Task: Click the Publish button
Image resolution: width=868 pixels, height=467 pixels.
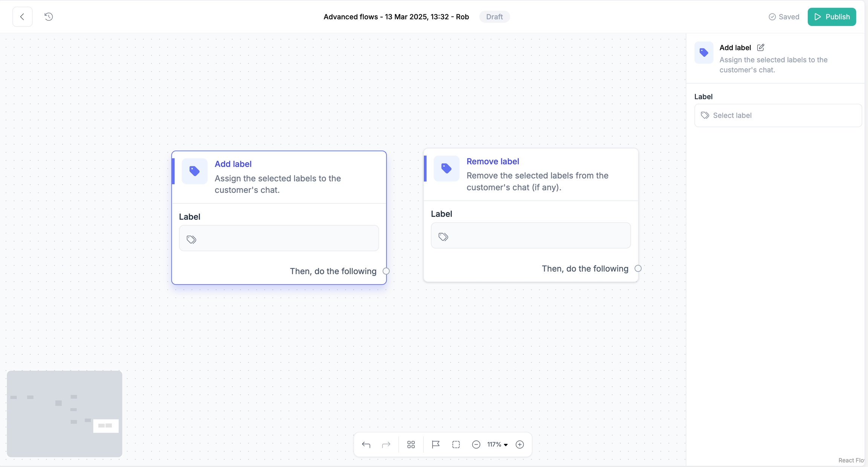Action: 831,17
